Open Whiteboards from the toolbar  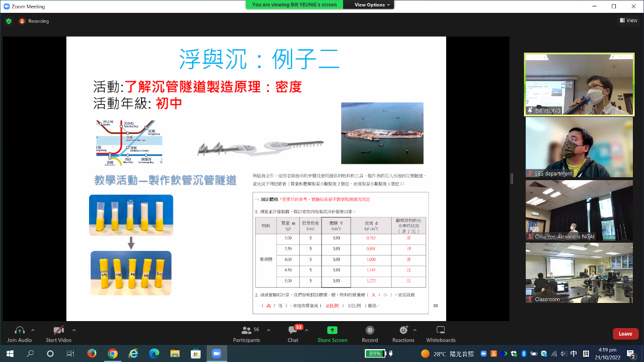[x=441, y=330]
